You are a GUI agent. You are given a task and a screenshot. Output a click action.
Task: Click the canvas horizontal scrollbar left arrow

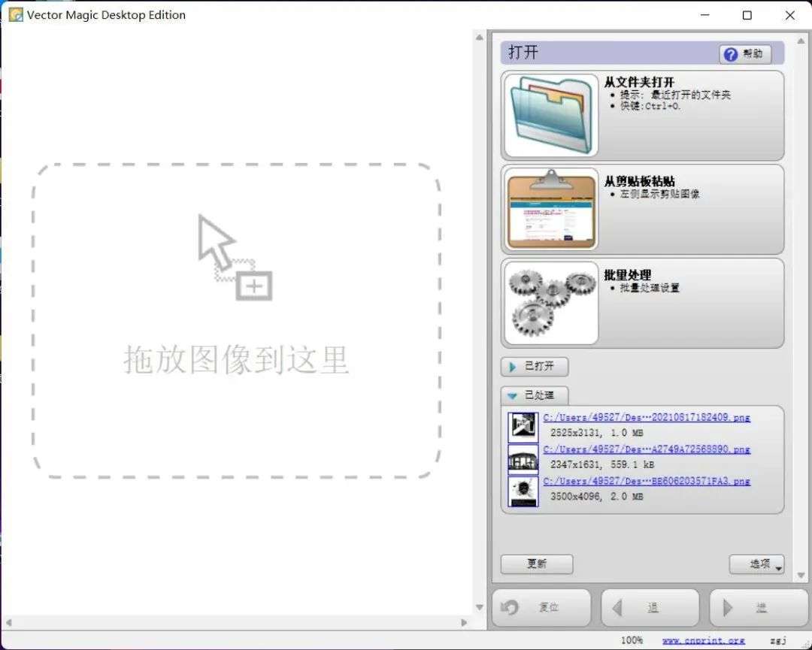[x=8, y=622]
